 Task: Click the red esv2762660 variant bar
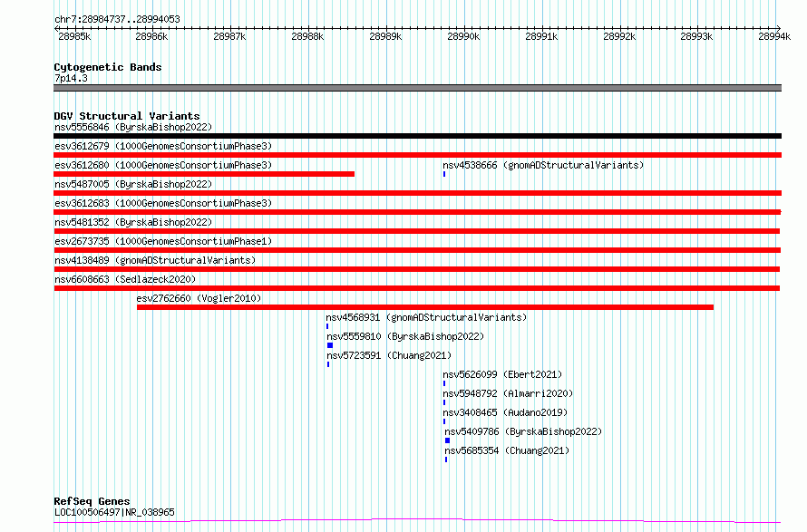[x=425, y=307]
